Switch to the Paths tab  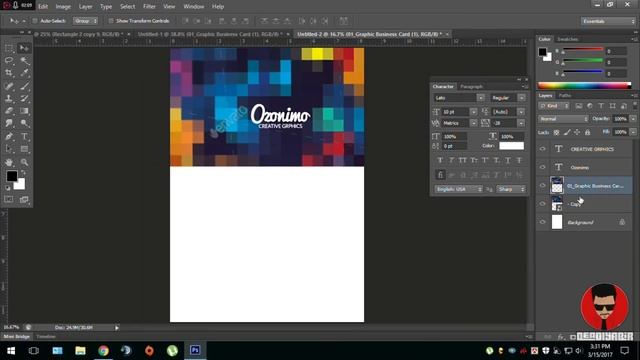coord(565,96)
